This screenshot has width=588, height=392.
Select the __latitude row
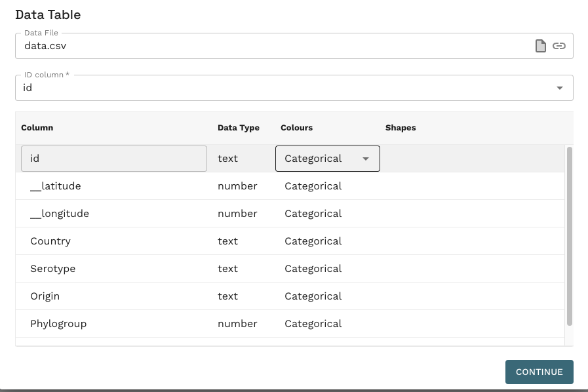click(x=290, y=186)
